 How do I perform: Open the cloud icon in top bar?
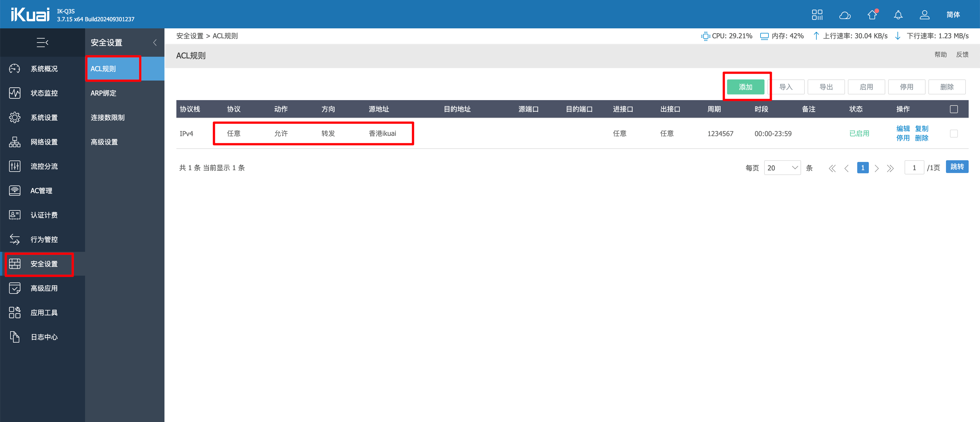coord(844,15)
